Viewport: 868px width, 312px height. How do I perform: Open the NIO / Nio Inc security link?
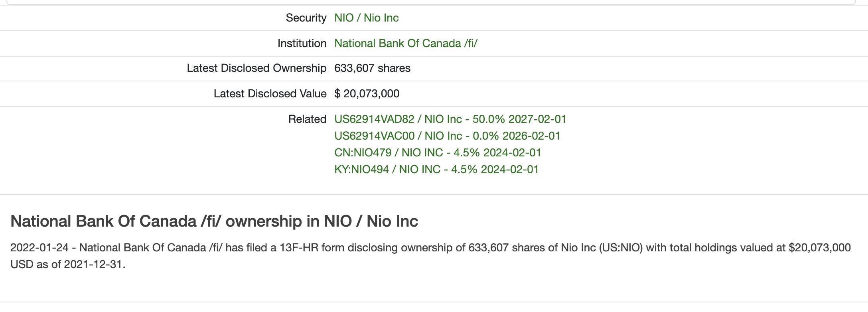[366, 18]
